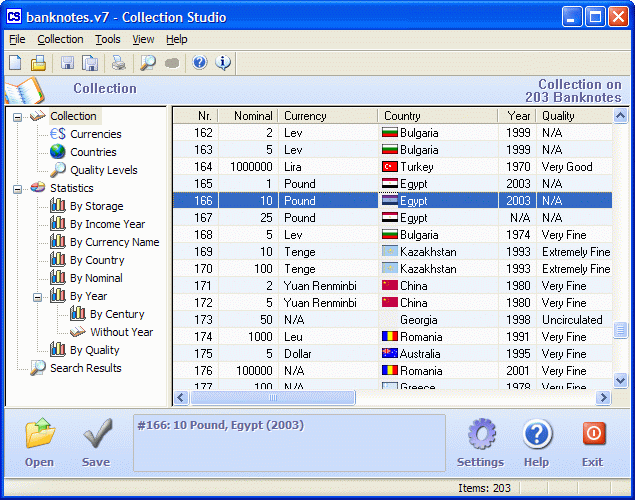
Task: Sort by the Country column header
Action: tap(438, 116)
